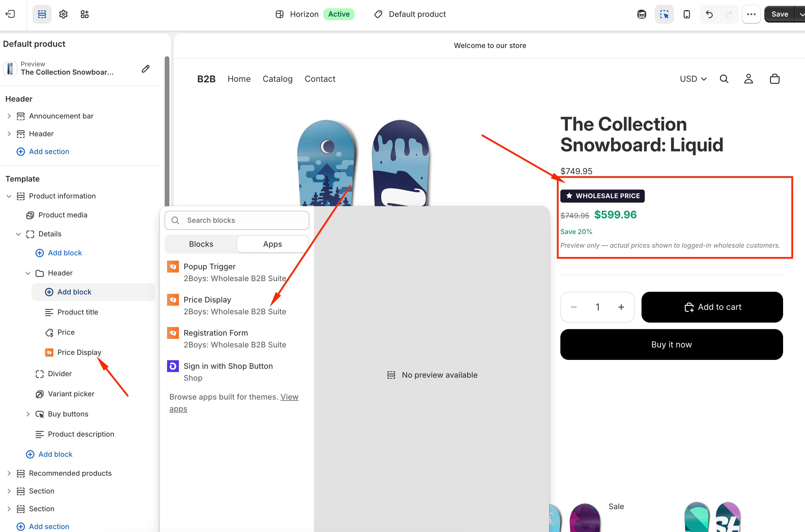Exit the theme editor via back icon
Image resolution: width=805 pixels, height=532 pixels.
[11, 14]
